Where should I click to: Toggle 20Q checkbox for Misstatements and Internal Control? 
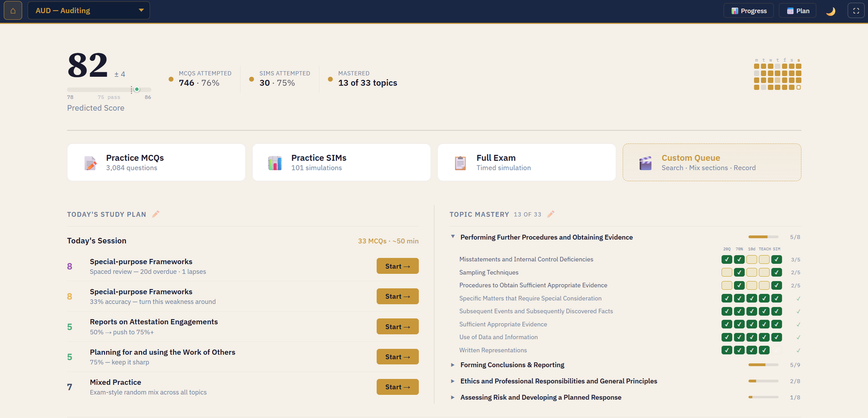pos(727,259)
